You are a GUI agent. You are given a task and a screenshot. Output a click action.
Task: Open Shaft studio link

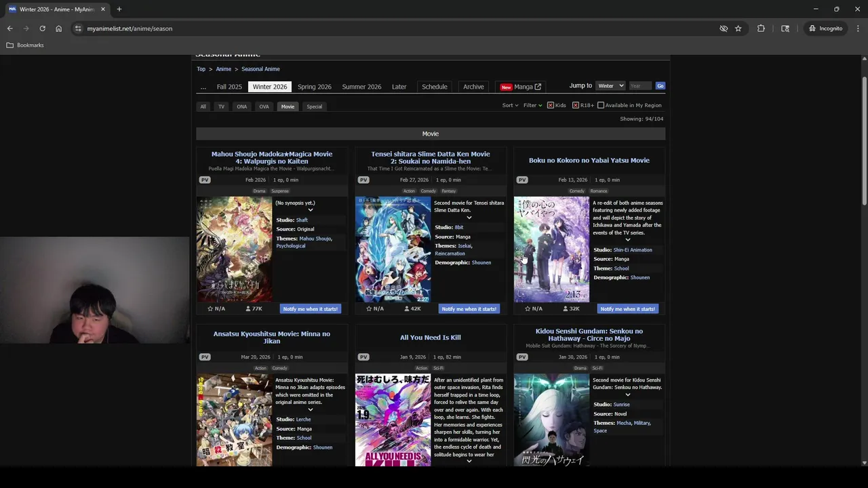point(302,220)
